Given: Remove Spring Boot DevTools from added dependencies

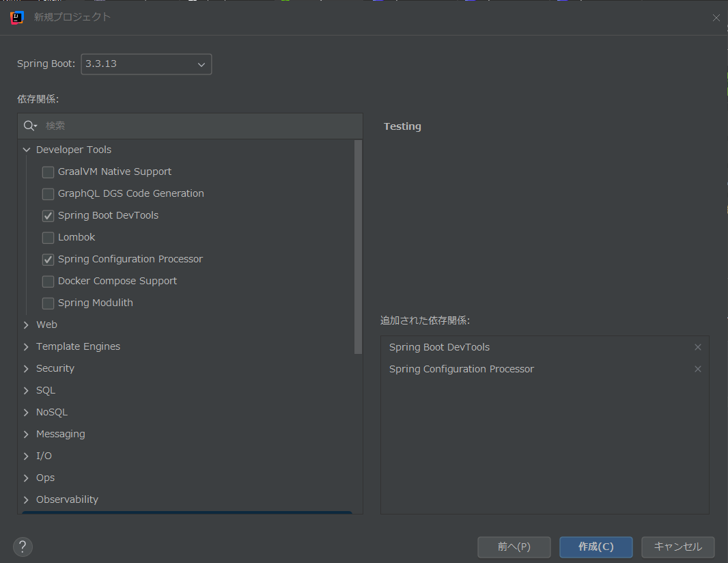Looking at the screenshot, I should pos(697,347).
